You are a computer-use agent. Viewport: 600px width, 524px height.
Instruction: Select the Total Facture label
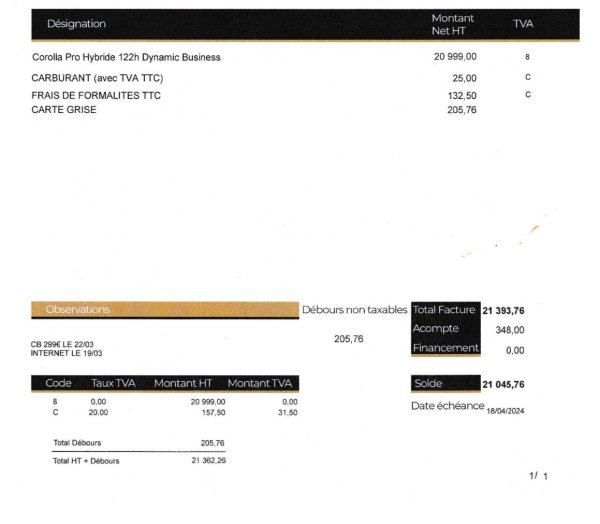pyautogui.click(x=443, y=310)
